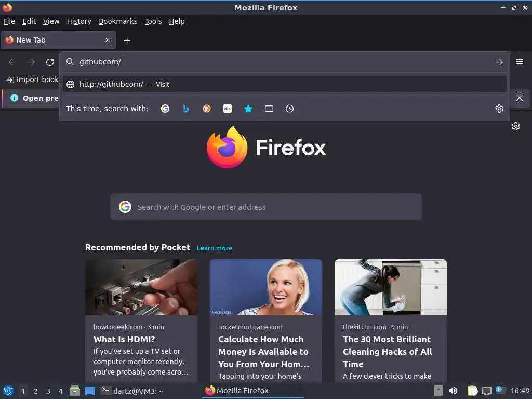Viewport: 532px width, 399px height.
Task: Open the clipboard tray icon
Action: pyautogui.click(x=472, y=391)
